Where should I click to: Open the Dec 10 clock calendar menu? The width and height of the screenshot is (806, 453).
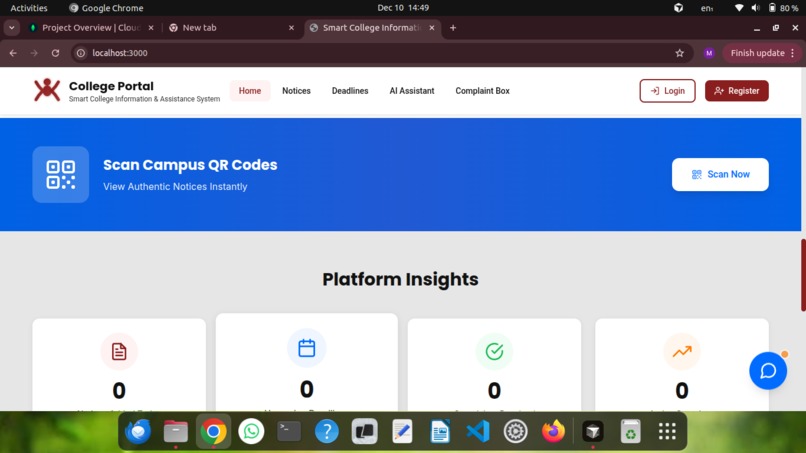(x=403, y=8)
